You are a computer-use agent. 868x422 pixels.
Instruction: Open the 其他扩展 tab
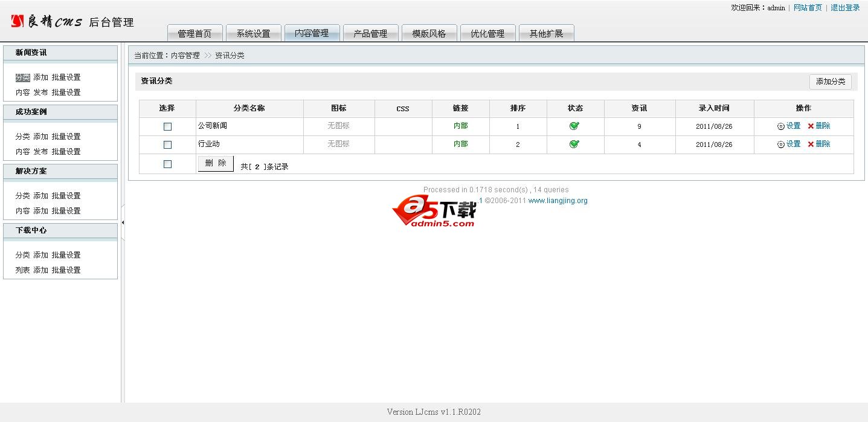pyautogui.click(x=546, y=33)
